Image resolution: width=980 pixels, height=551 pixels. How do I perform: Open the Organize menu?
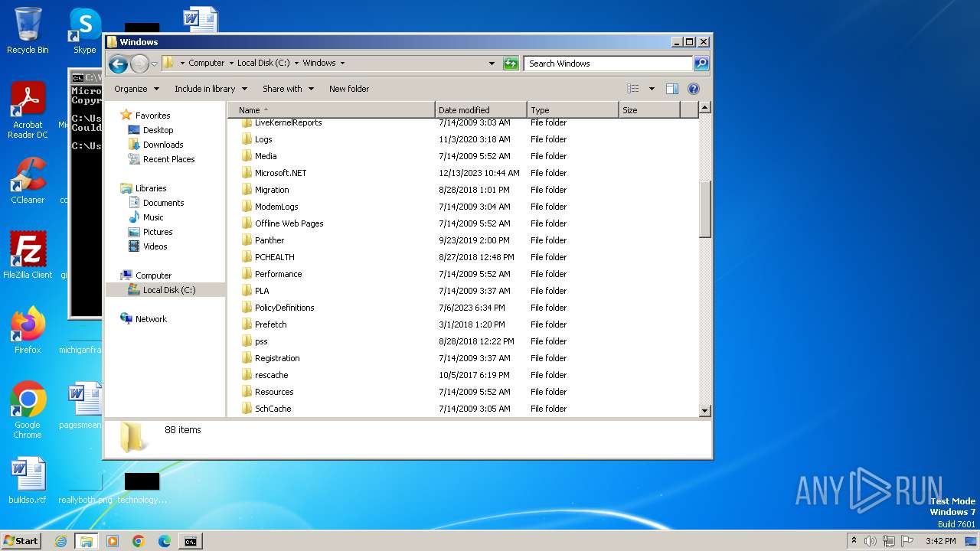point(136,89)
